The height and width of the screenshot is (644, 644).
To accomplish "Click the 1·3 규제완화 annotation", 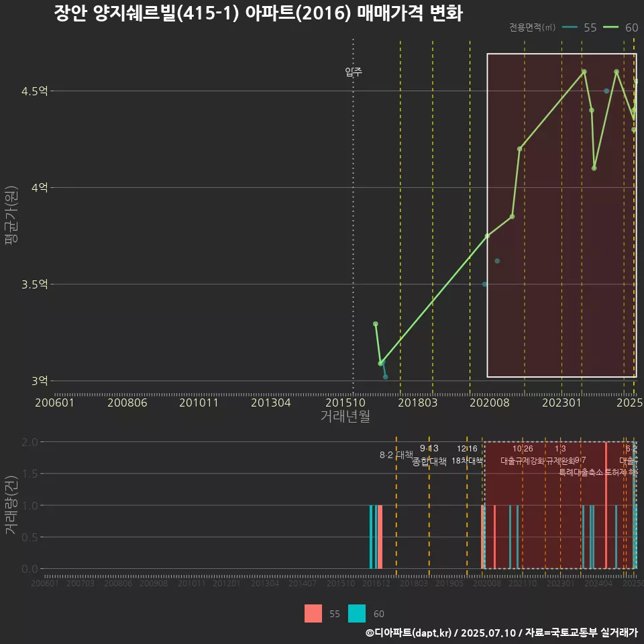I will (x=560, y=455).
